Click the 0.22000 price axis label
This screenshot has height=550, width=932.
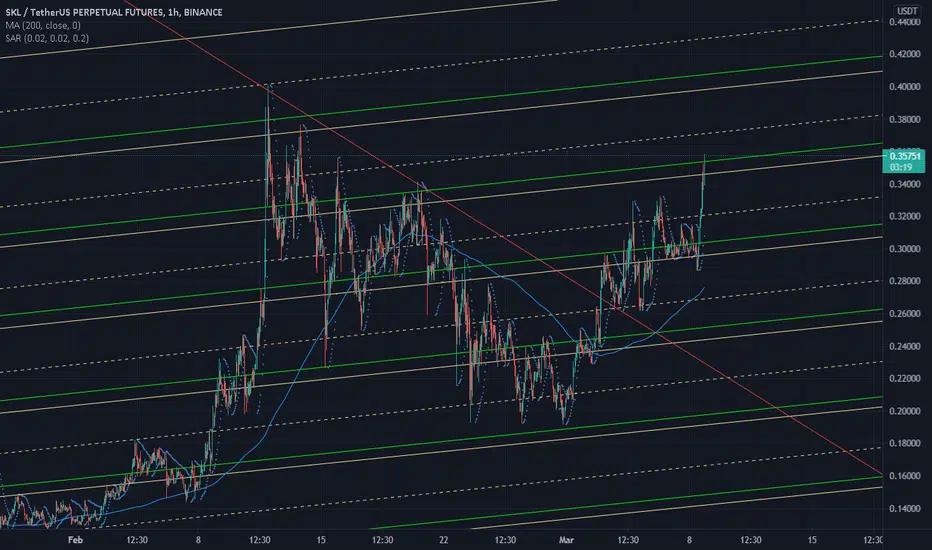coord(905,378)
